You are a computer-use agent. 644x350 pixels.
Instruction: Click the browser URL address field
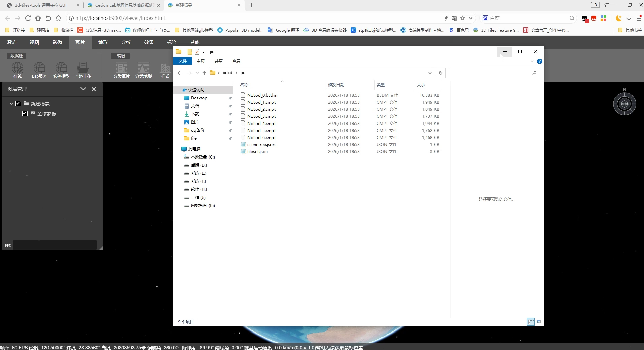pos(256,18)
